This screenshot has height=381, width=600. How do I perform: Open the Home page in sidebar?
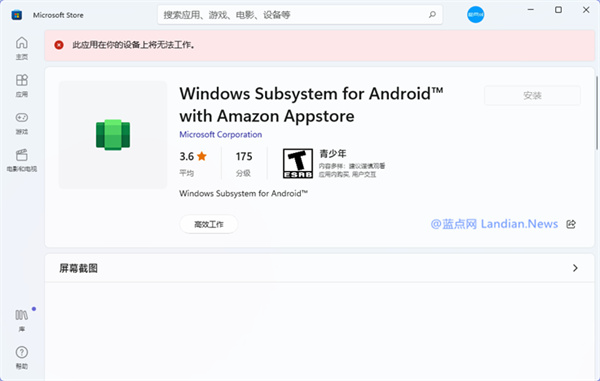coord(22,48)
